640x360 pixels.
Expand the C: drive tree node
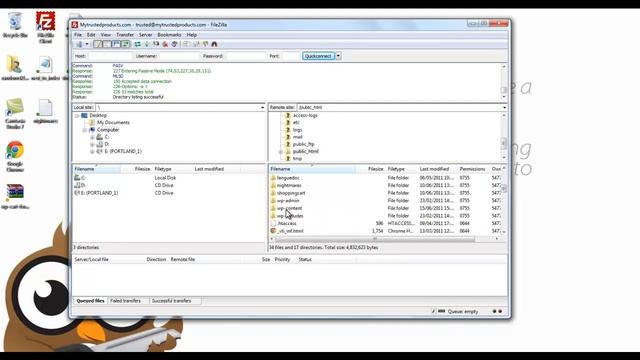tap(92, 137)
